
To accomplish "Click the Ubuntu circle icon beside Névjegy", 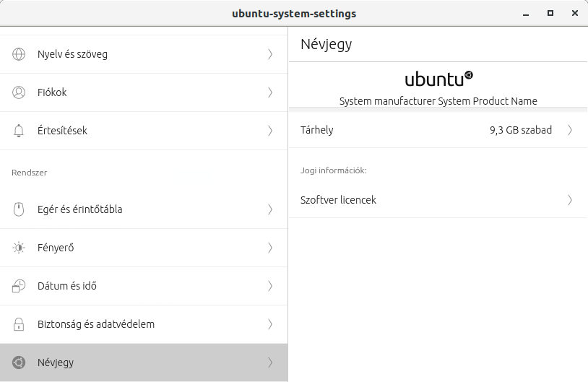I will tap(19, 363).
